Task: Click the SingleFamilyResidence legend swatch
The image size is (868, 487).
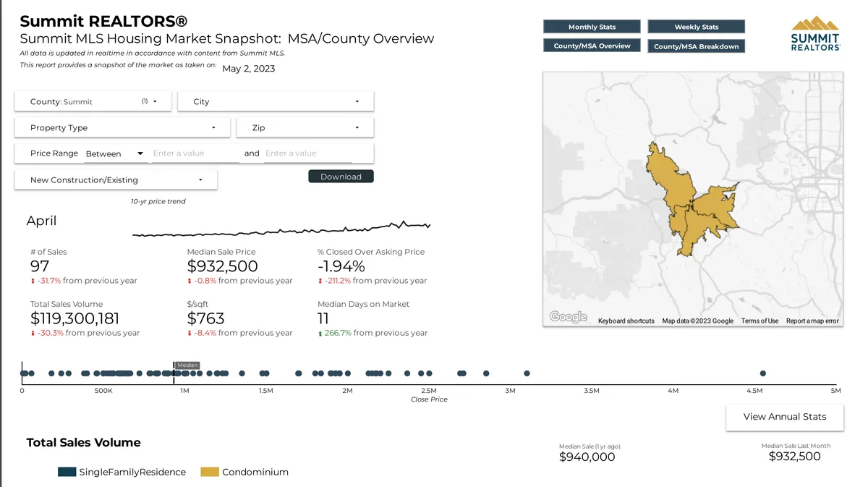Action: click(x=67, y=472)
